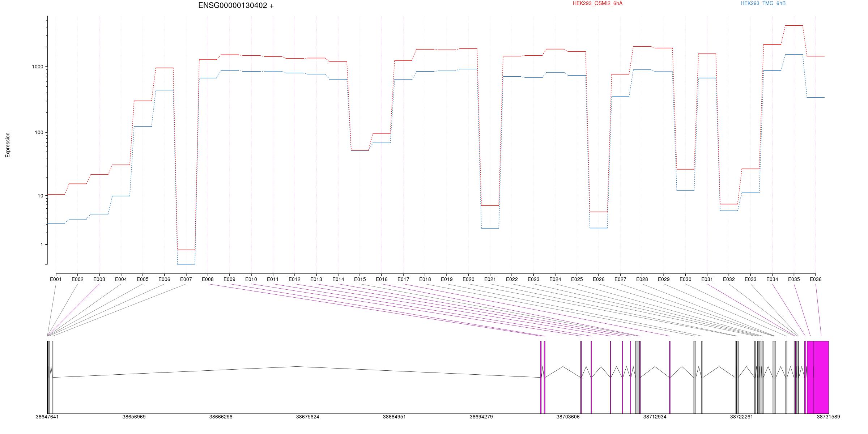
Task: Click genomic coordinate 38712934
Action: point(655,417)
